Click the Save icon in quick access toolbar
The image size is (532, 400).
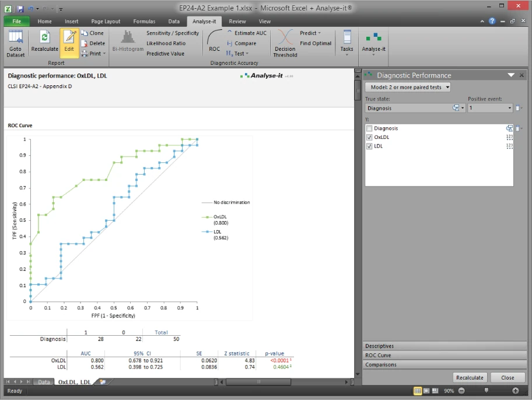pyautogui.click(x=20, y=9)
